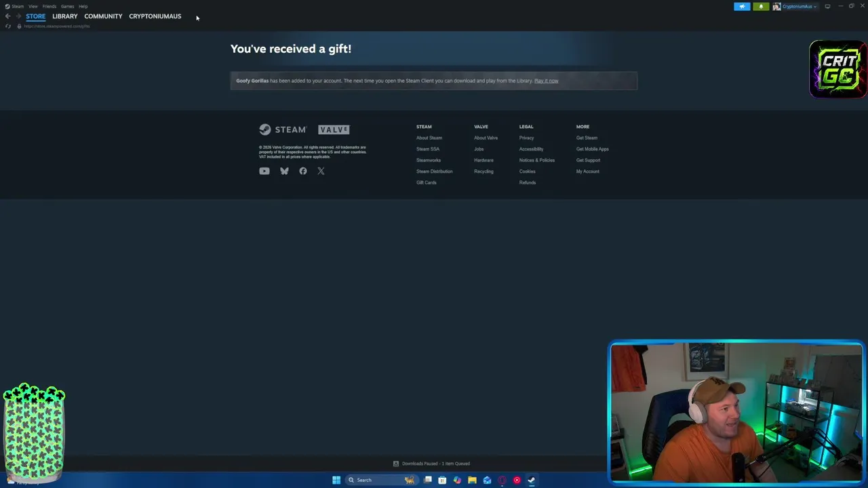Viewport: 868px width, 488px height.
Task: Open the Get Steam footer link
Action: coord(587,138)
